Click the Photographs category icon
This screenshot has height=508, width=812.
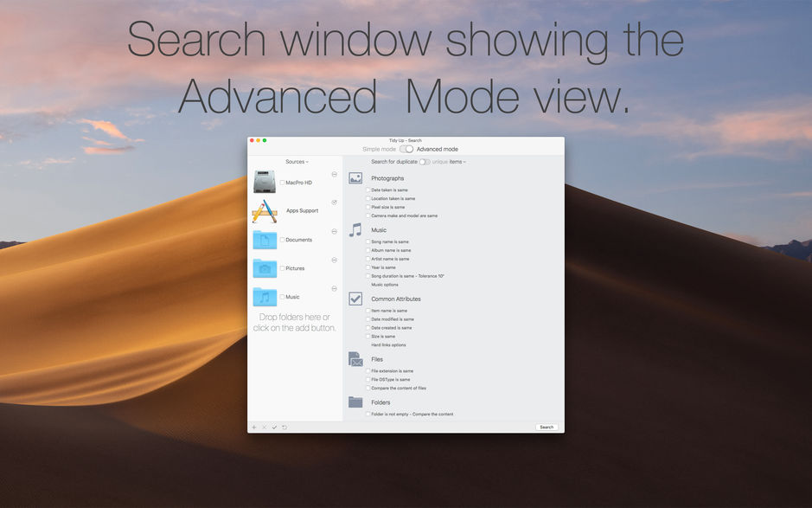point(355,178)
